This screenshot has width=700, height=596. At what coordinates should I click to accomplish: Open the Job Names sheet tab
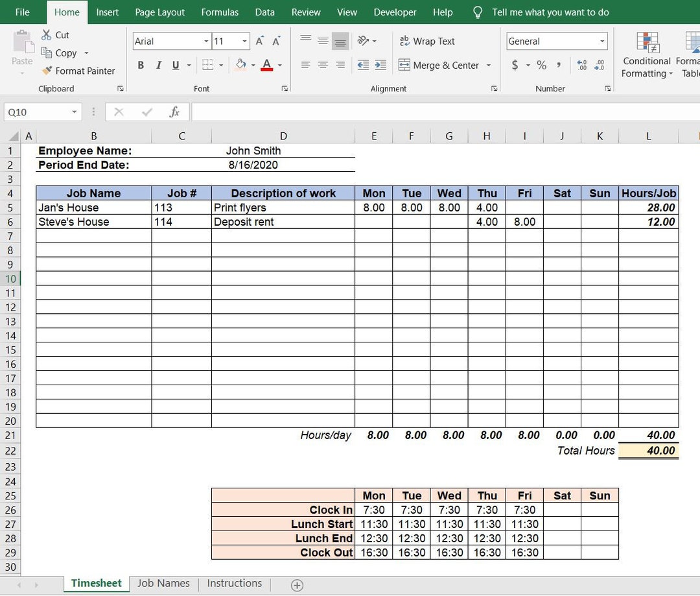[x=163, y=583]
